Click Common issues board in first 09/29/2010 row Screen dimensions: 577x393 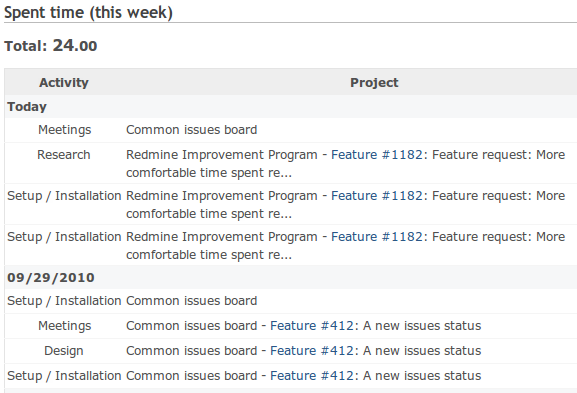point(191,301)
